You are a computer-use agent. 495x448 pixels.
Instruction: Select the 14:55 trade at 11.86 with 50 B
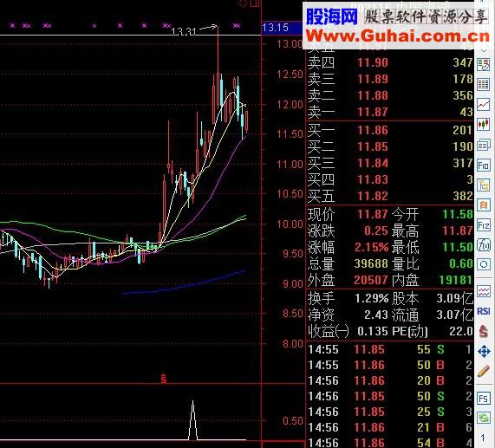[x=390, y=366]
